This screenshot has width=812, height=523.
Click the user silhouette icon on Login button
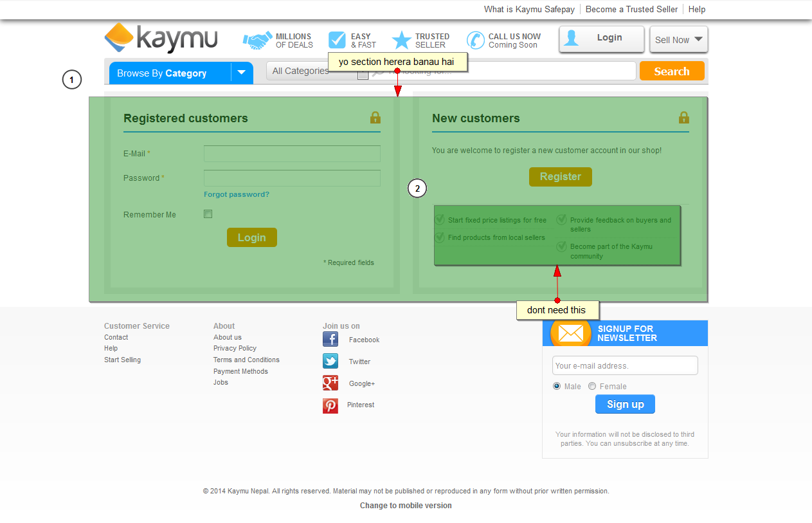(572, 39)
